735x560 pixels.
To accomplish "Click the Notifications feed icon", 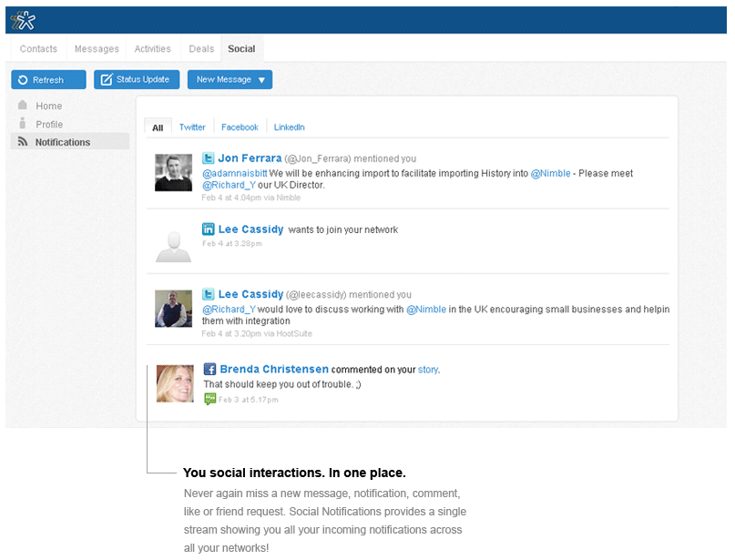I will click(23, 141).
